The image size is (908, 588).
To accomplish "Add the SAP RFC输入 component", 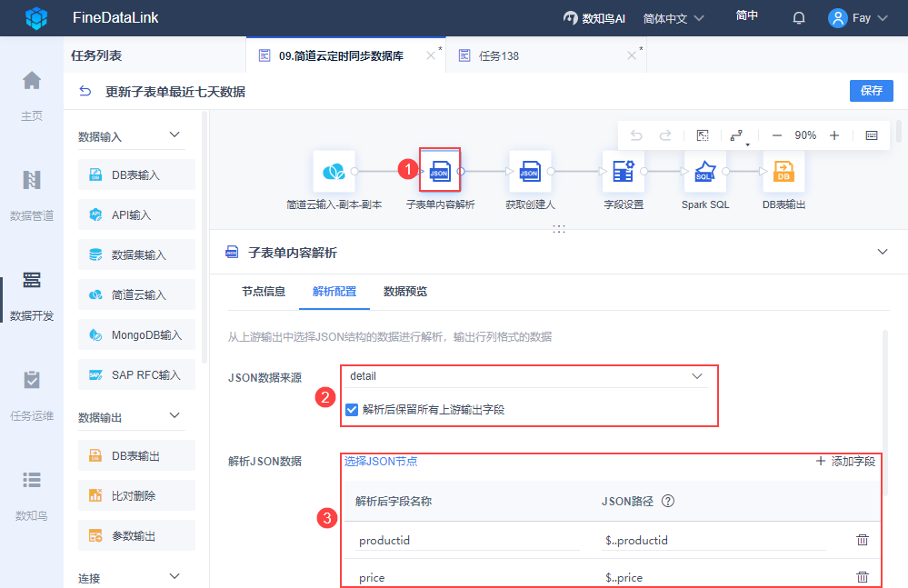I will pyautogui.click(x=136, y=374).
